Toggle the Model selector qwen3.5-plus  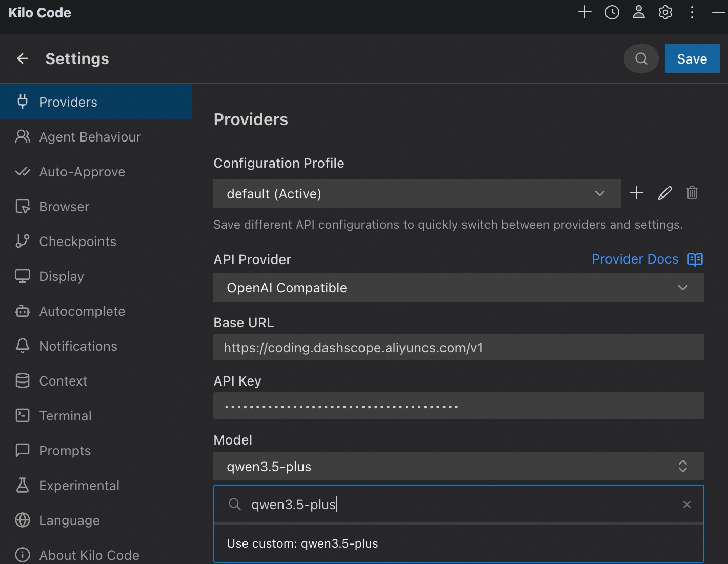tap(458, 466)
